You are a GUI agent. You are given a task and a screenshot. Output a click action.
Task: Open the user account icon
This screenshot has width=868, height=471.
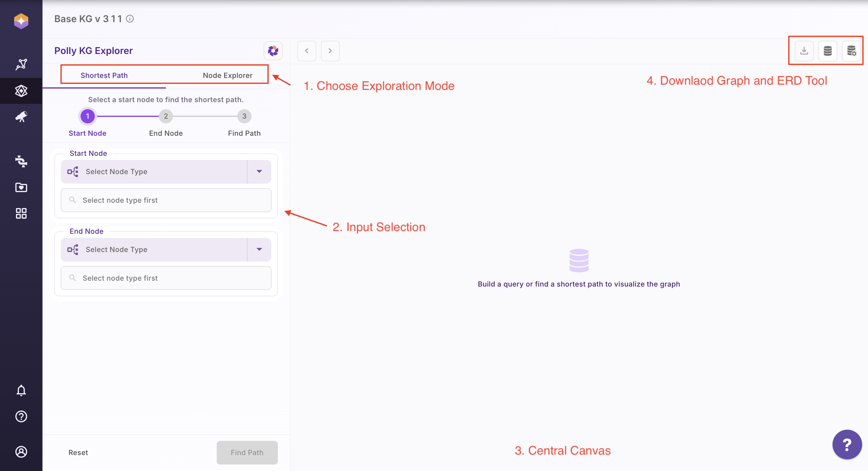pyautogui.click(x=21, y=452)
